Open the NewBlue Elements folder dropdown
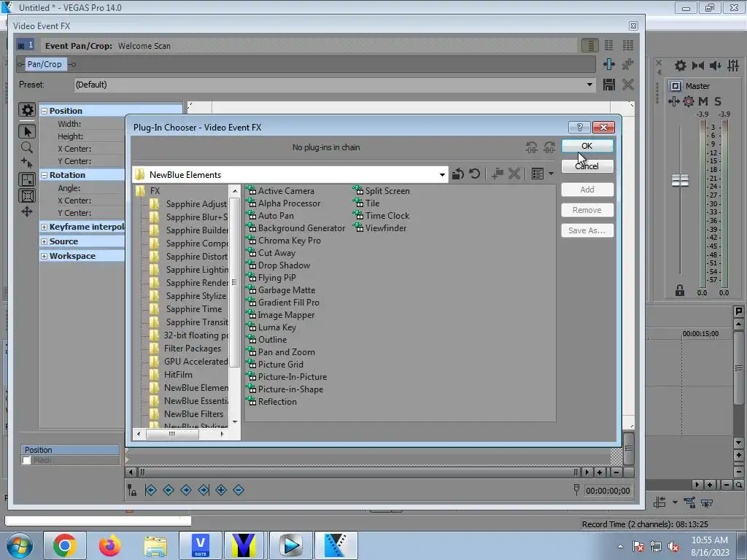Screen dimensions: 747x560 [x=441, y=175]
